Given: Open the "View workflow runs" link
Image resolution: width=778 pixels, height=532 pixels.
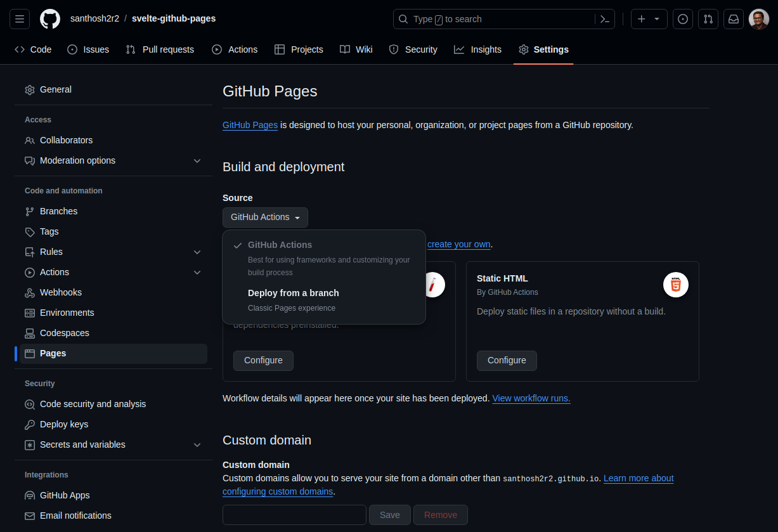Looking at the screenshot, I should 531,398.
